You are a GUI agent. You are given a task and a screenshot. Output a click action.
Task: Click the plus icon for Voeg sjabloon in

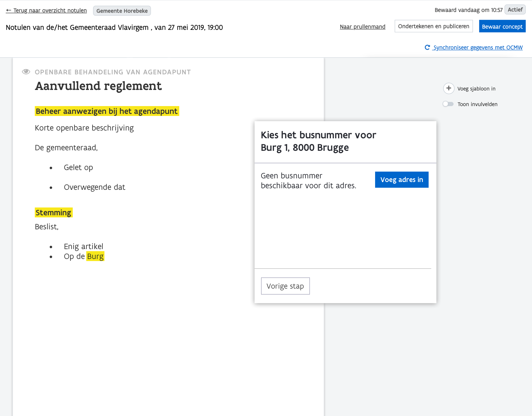tap(449, 88)
